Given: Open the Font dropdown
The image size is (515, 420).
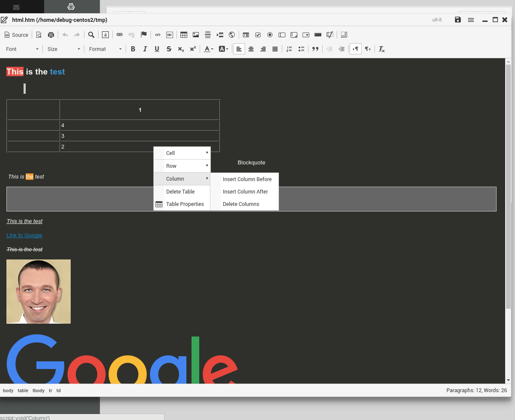Looking at the screenshot, I should [x=21, y=49].
